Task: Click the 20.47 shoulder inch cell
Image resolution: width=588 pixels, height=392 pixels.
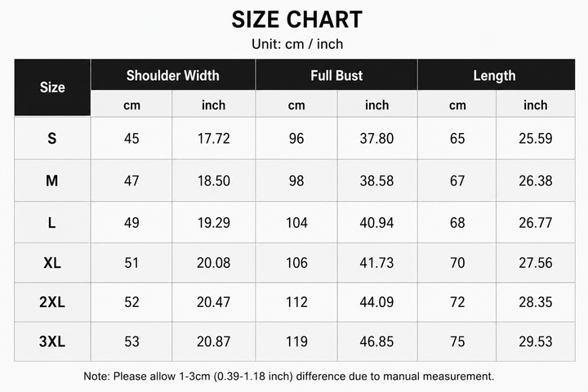Action: pos(214,302)
